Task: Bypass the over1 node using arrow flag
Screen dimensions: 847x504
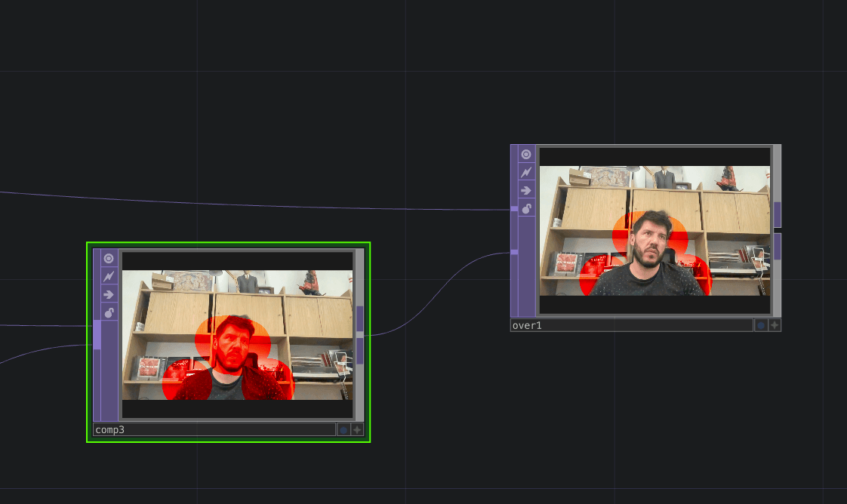Action: 526,190
